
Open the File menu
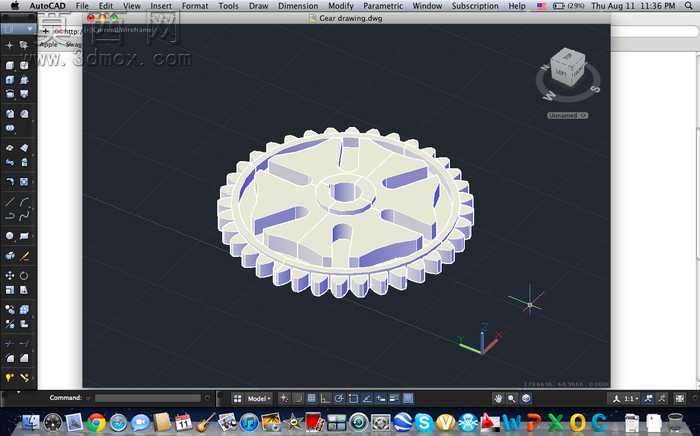click(x=82, y=6)
